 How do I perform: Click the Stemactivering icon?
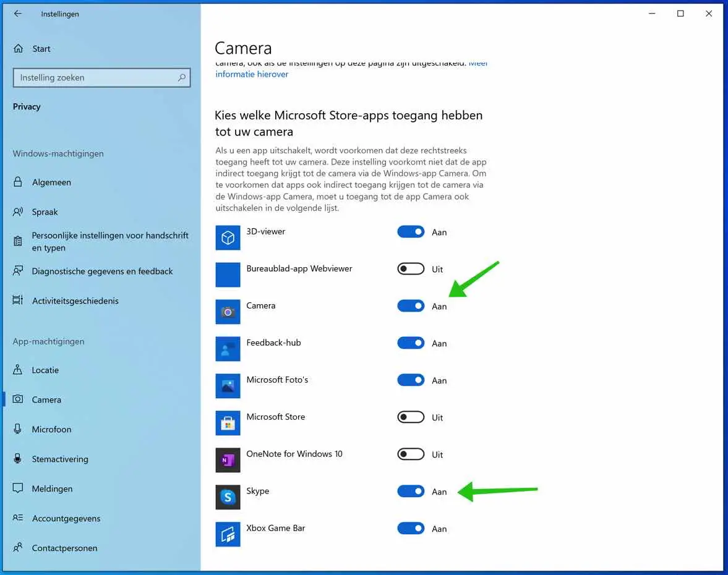18,459
